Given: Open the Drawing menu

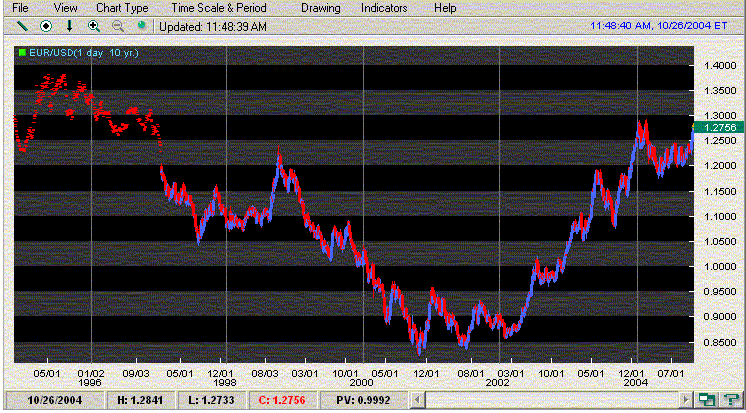Looking at the screenshot, I should (320, 8).
